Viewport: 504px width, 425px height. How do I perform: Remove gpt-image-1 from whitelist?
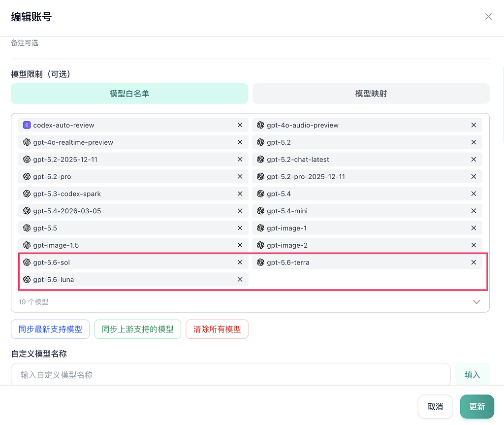click(x=473, y=228)
